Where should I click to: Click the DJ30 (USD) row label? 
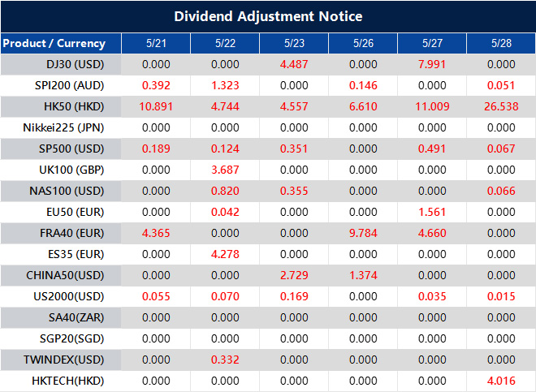coord(76,64)
